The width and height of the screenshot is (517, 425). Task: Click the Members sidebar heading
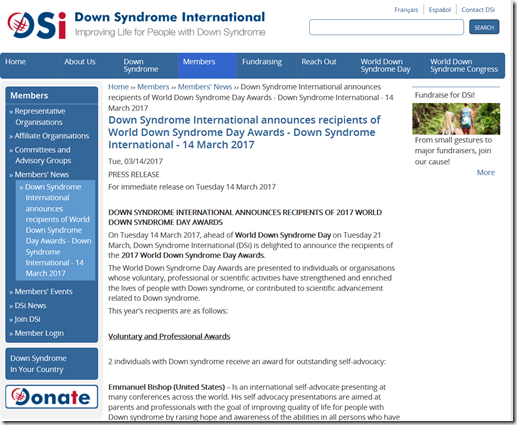[29, 96]
